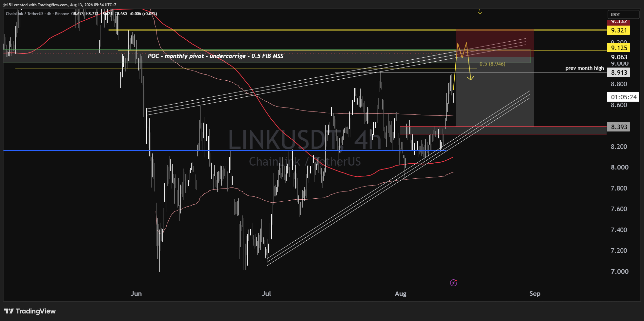Click the Jul date axis label

[x=266, y=293]
